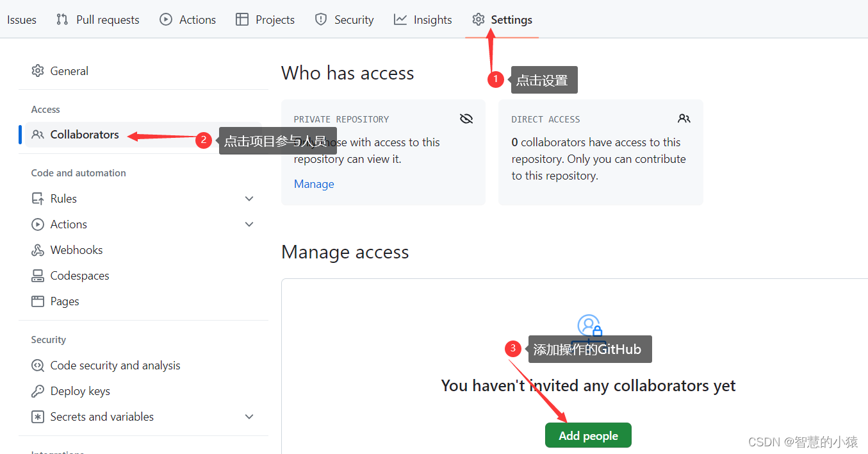
Task: Open the Insights tab
Action: pos(423,19)
